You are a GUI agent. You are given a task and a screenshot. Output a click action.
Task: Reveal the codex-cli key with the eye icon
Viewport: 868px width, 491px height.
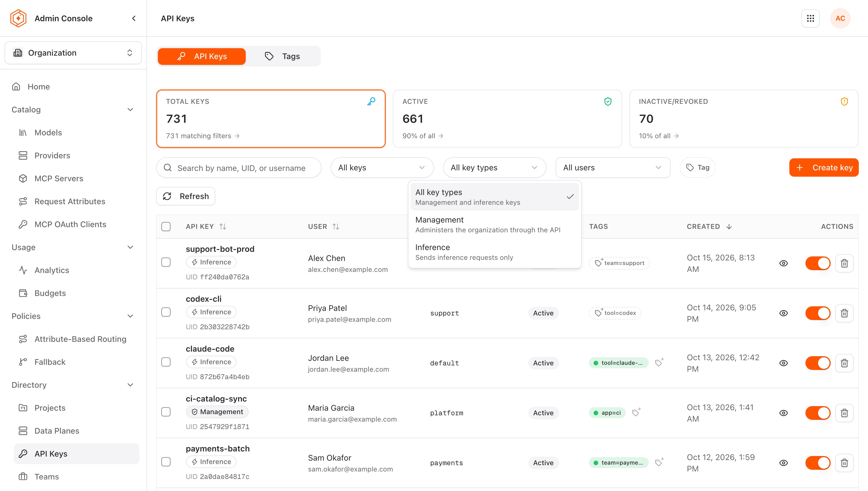pos(783,313)
